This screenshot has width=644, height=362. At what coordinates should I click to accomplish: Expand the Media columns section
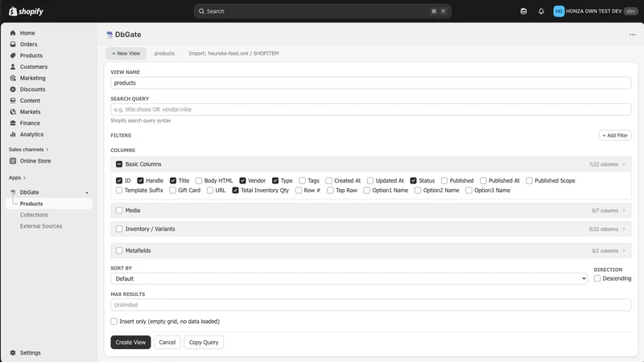624,211
